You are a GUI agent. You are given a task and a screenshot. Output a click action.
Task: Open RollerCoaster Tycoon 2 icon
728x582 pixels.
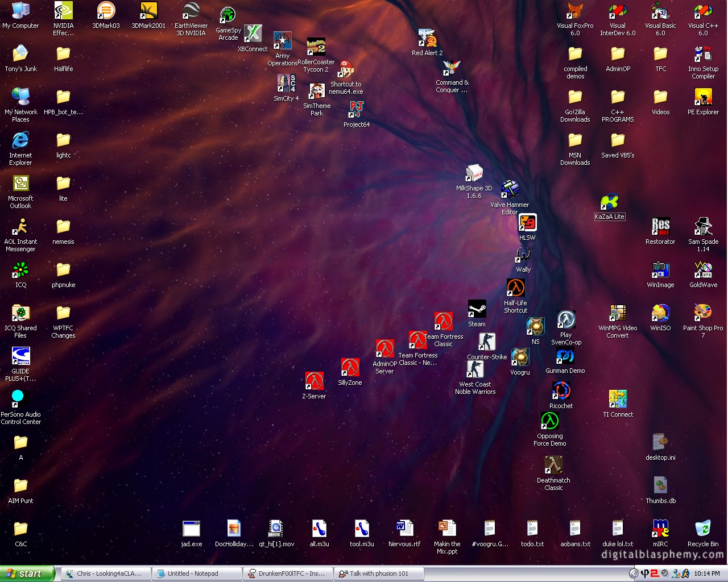316,56
